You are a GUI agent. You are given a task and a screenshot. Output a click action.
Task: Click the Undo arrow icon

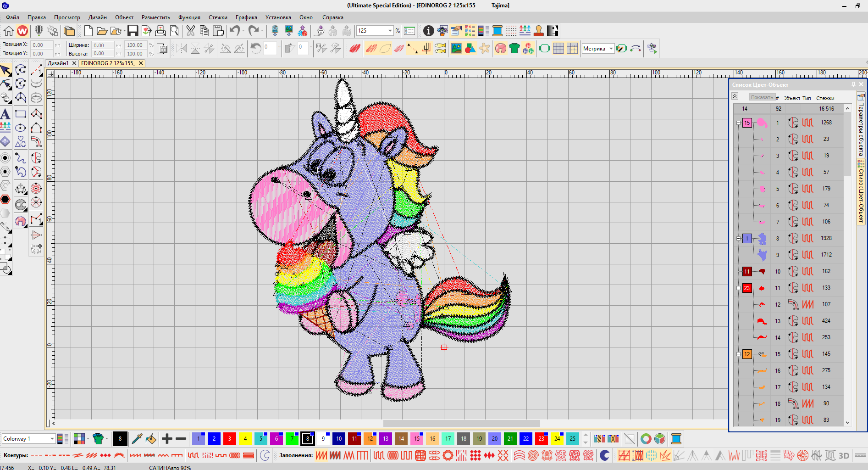pyautogui.click(x=235, y=31)
